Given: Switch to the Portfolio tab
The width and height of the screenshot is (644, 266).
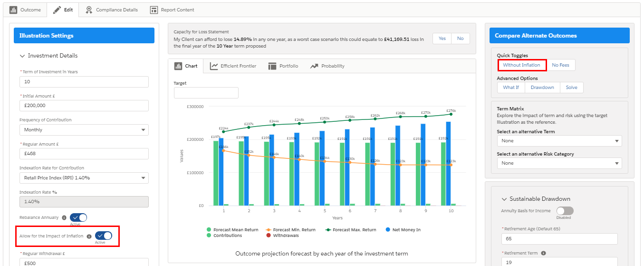Looking at the screenshot, I should 283,66.
